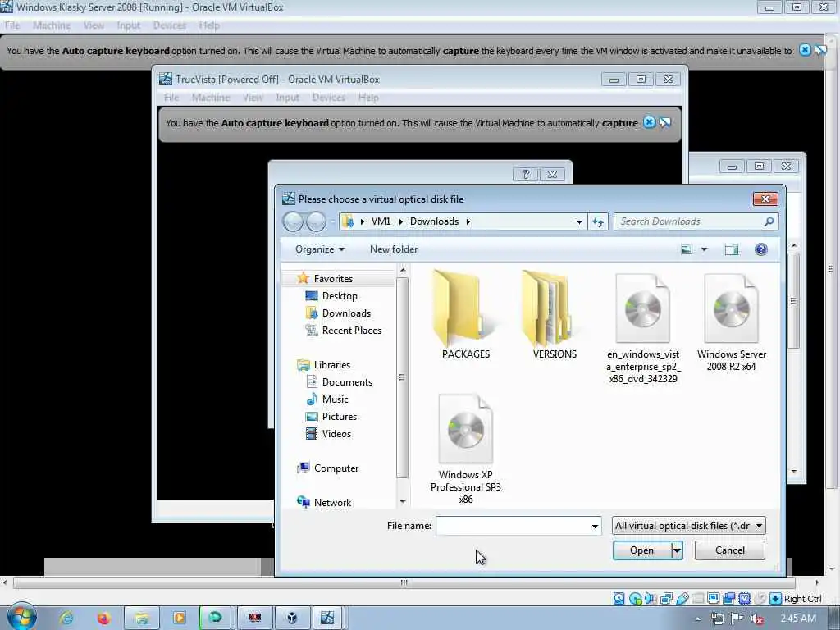
Task: Expand the chevron after Downloads in breadcrumb
Action: 468,221
